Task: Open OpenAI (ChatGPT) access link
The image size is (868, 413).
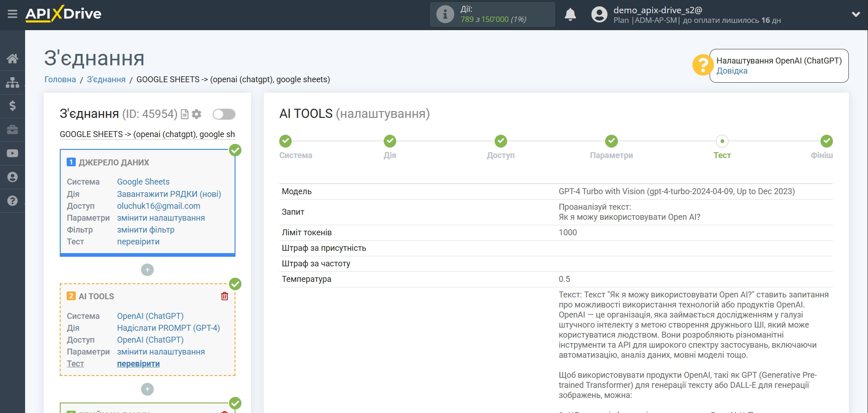Action: click(150, 340)
